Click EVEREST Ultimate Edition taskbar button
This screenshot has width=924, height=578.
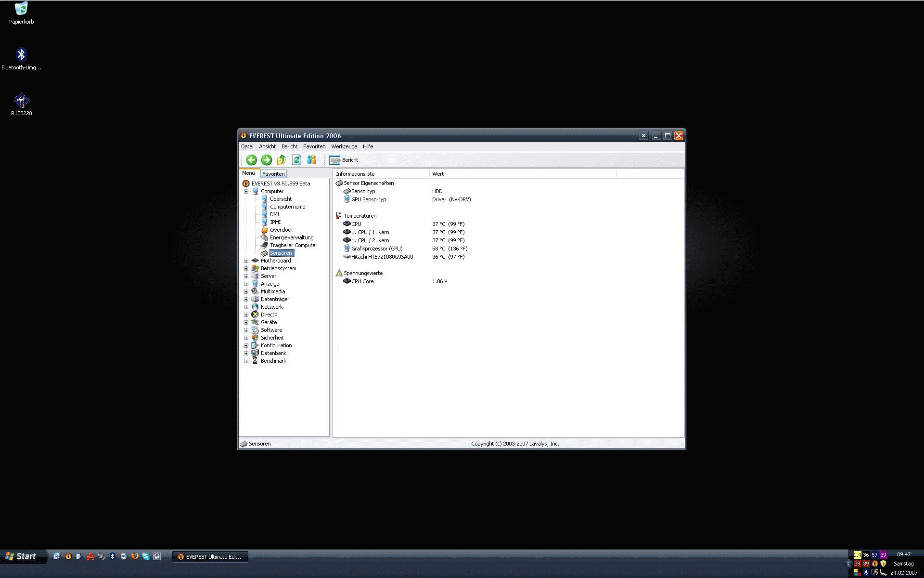[210, 557]
